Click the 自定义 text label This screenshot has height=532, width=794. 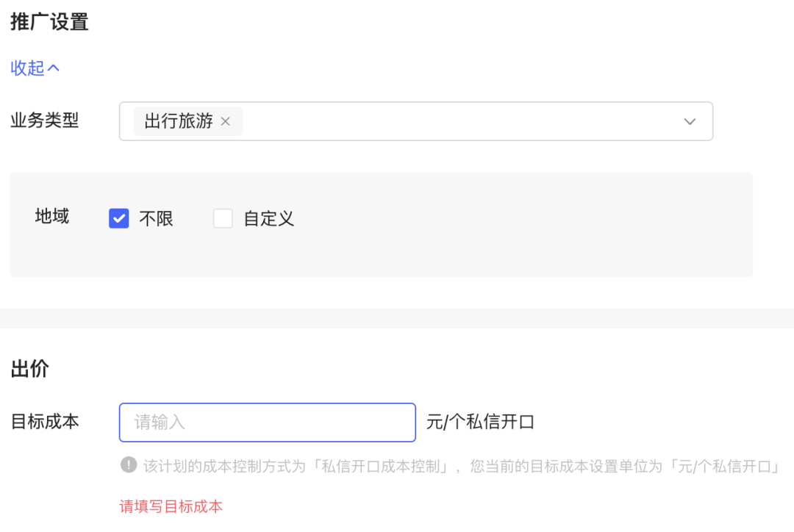point(270,218)
